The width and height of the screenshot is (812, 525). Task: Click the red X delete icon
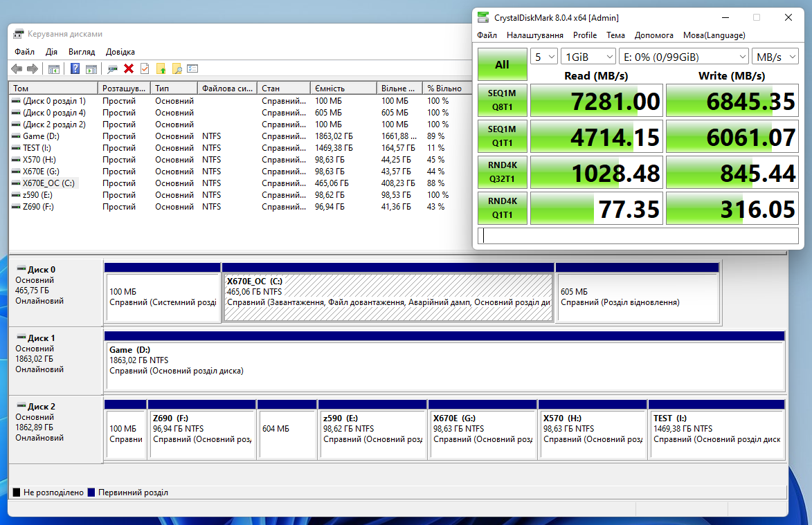(x=129, y=68)
